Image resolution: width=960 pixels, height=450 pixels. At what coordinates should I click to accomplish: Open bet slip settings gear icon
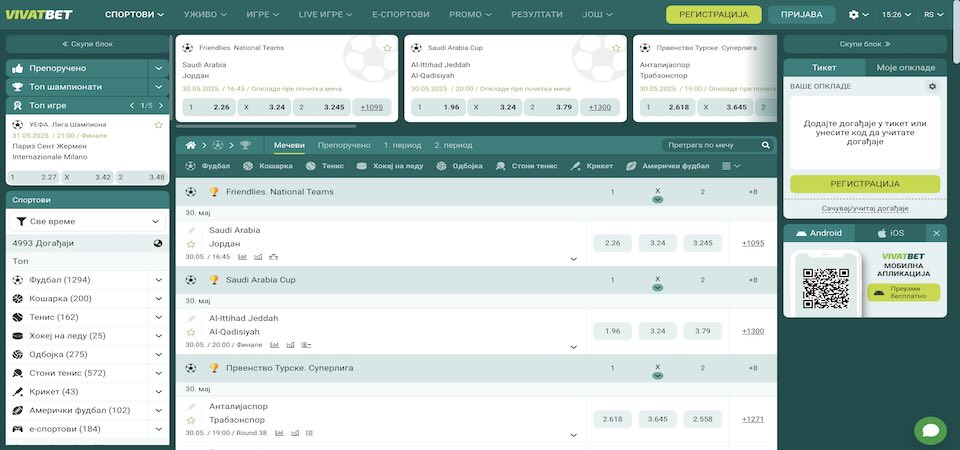pos(932,86)
